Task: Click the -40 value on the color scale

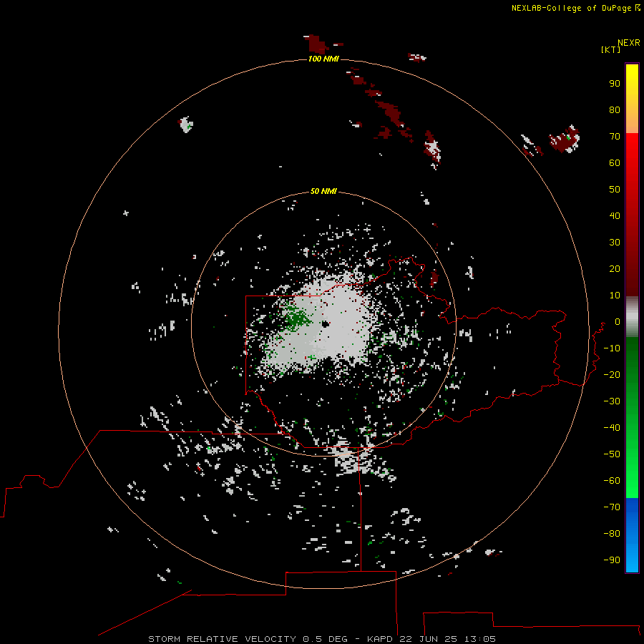Action: [612, 428]
